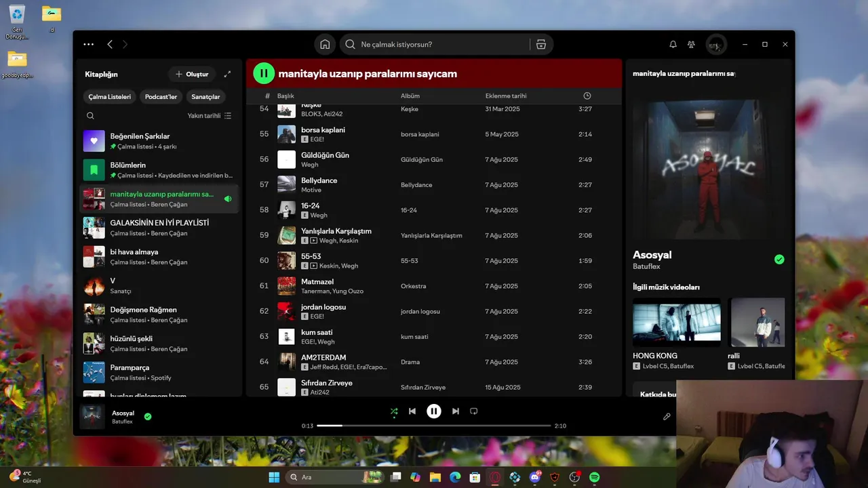Open Beğenilen Şarkılar playlist
Image resolution: width=868 pixels, height=488 pixels.
coord(159,141)
